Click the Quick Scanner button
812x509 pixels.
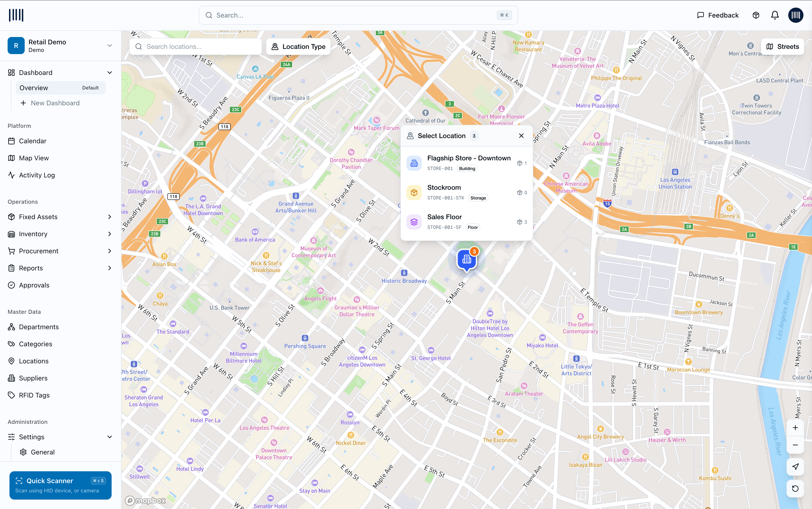(61, 485)
